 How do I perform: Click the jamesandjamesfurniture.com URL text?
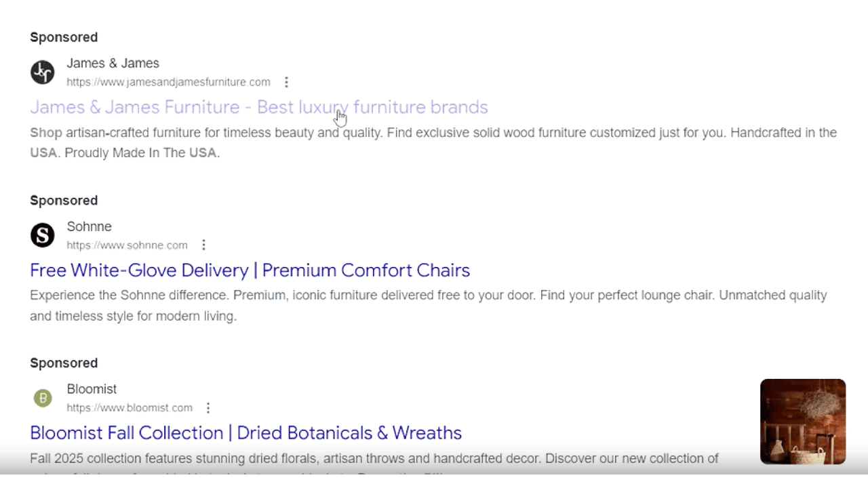(x=168, y=82)
